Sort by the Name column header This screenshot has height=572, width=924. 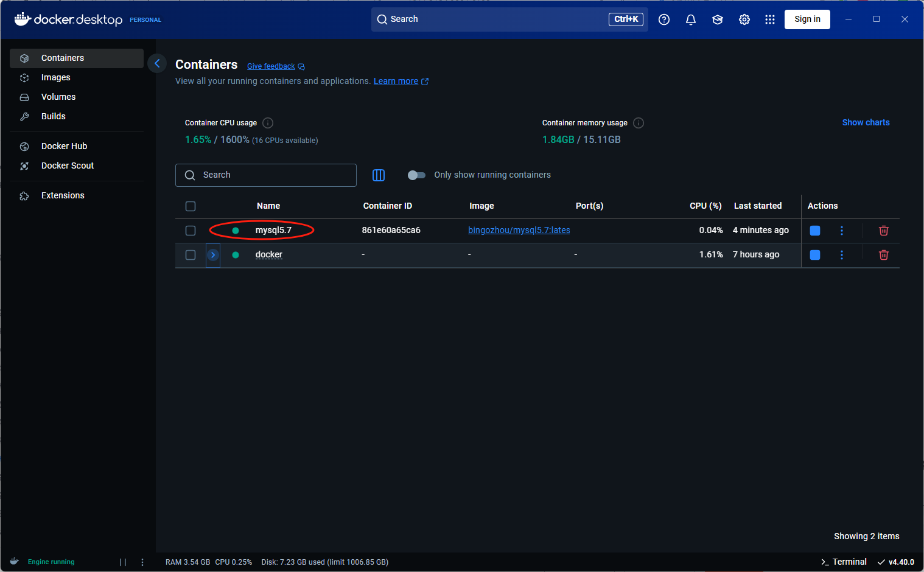point(268,206)
